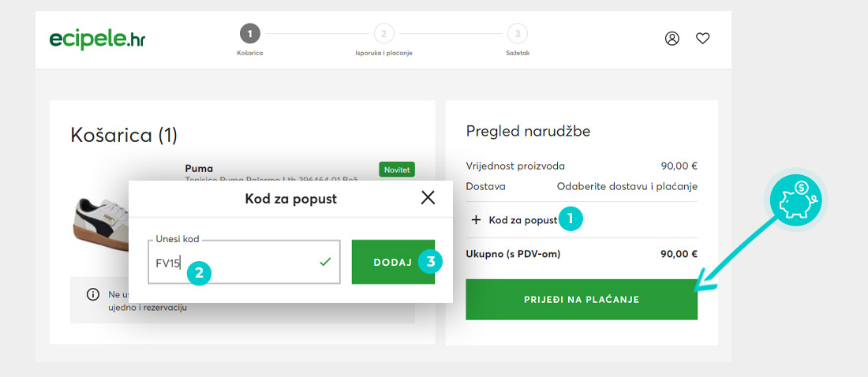Click the Novitet product badge

click(397, 170)
